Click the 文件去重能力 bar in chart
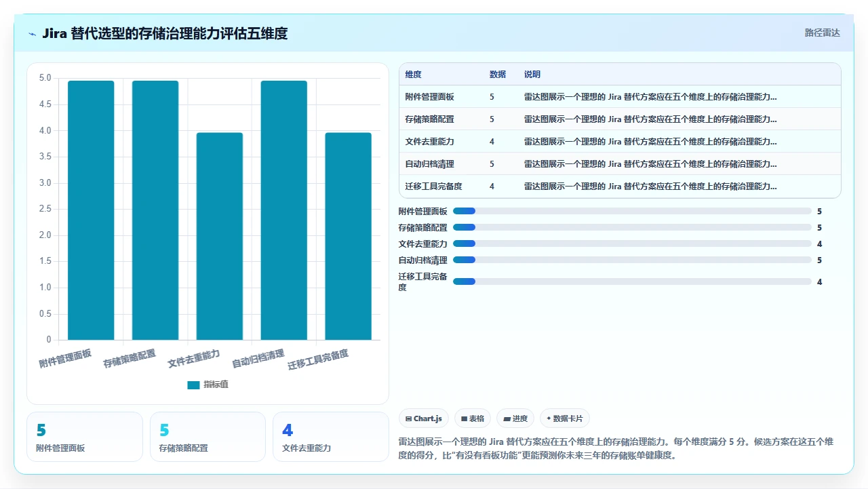Viewport: 868px width, 489px height. [220, 236]
